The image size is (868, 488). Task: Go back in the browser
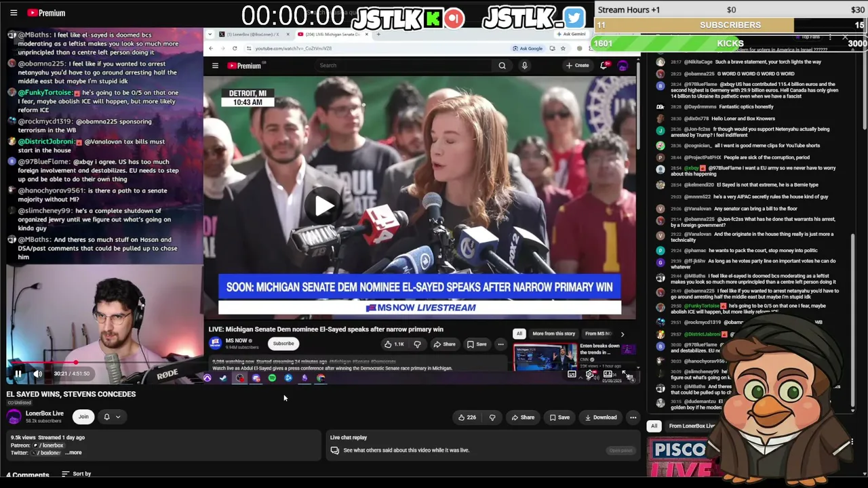[211, 48]
